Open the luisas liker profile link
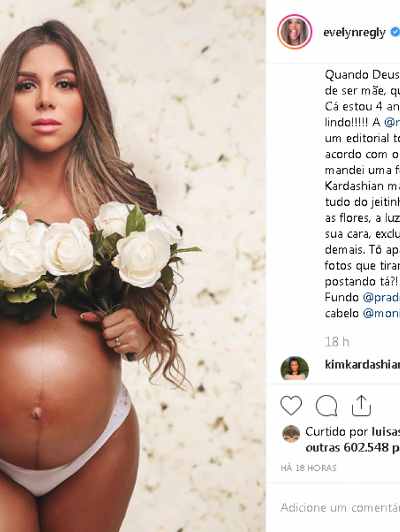Screen dimensions: 400x532 (x=386, y=431)
